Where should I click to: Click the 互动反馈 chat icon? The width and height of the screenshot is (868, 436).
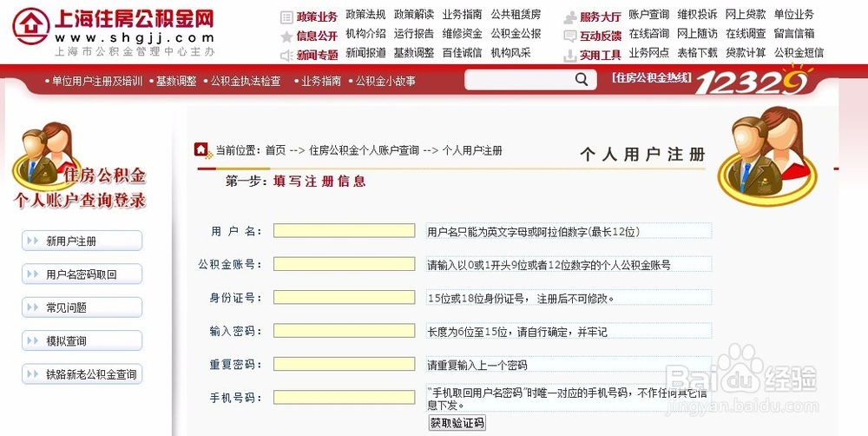[x=570, y=36]
